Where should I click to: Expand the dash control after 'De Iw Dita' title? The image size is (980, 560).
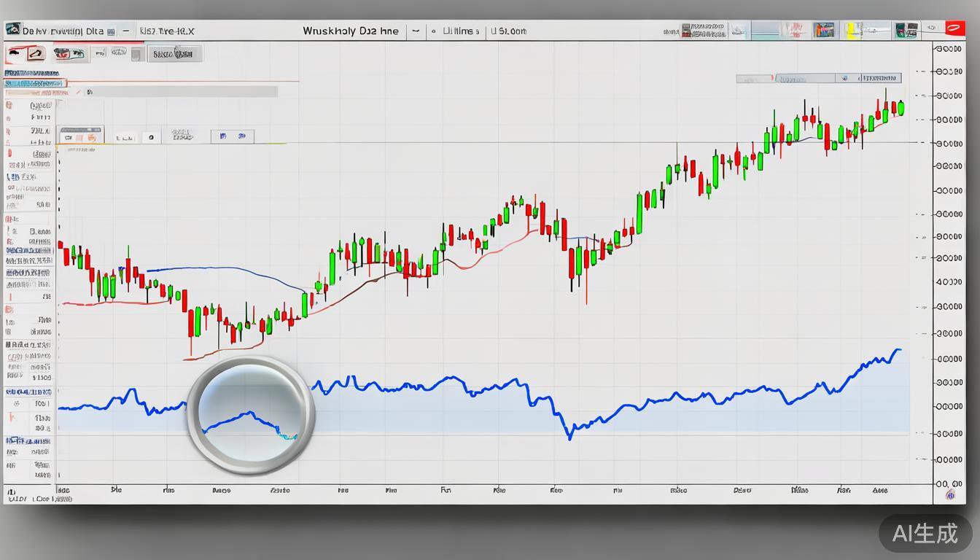tap(126, 31)
